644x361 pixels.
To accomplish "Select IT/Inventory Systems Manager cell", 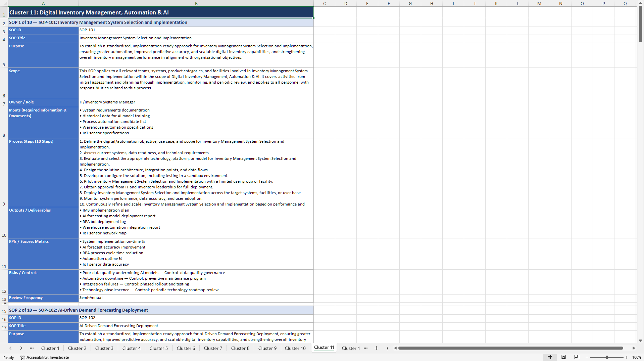I will (x=196, y=102).
